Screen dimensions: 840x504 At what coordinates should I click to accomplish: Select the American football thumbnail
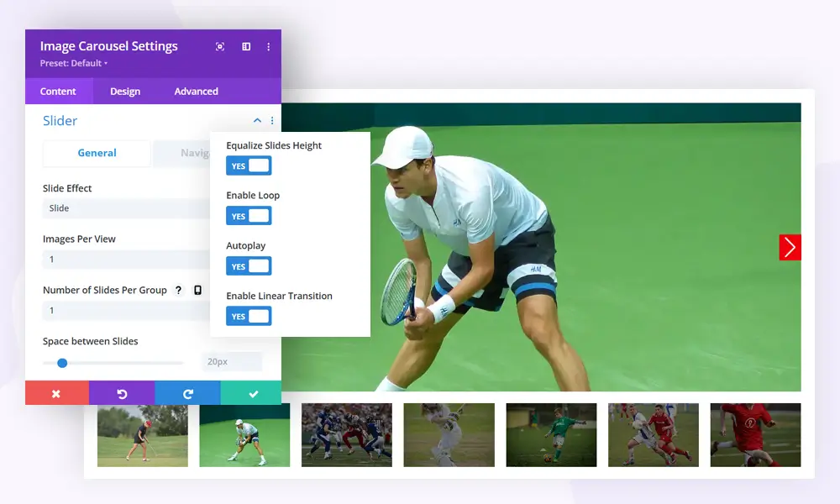(x=347, y=435)
